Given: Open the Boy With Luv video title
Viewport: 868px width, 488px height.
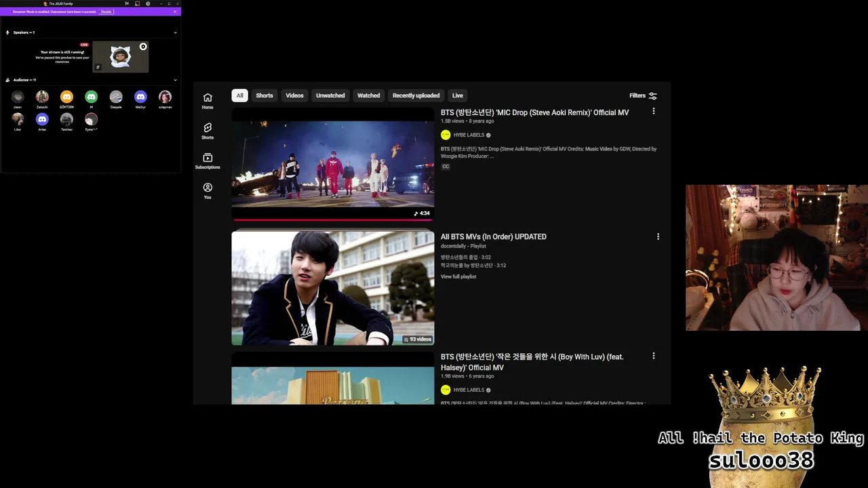Looking at the screenshot, I should click(532, 362).
